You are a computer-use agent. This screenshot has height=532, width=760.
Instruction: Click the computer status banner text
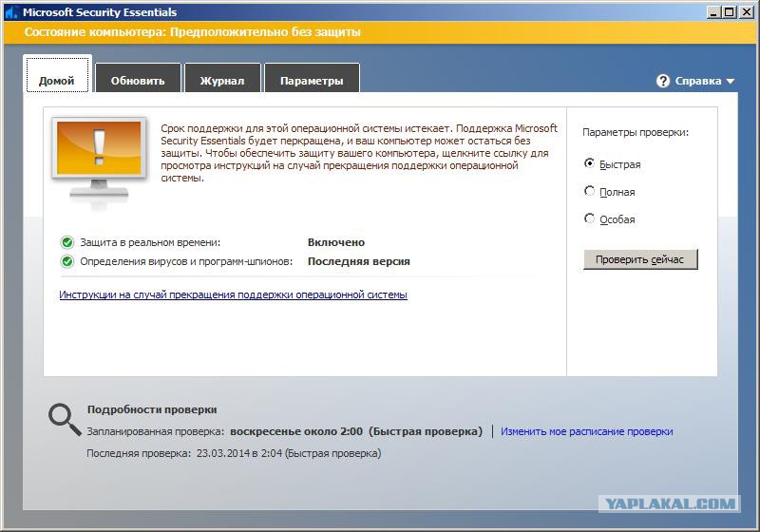(193, 32)
